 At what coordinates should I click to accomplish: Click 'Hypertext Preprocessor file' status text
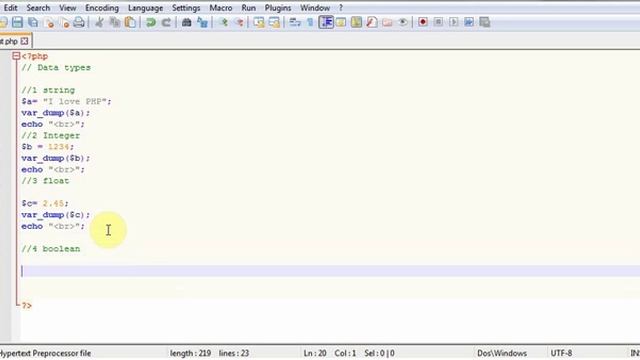pos(45,353)
